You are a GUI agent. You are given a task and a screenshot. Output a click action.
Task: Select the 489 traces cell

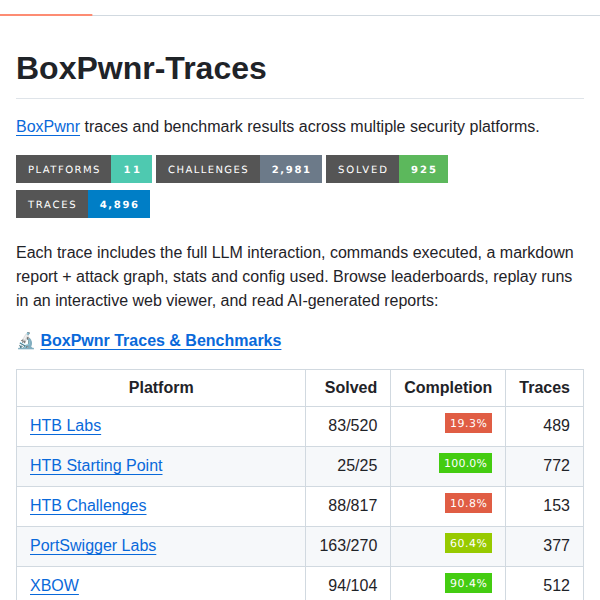point(545,426)
